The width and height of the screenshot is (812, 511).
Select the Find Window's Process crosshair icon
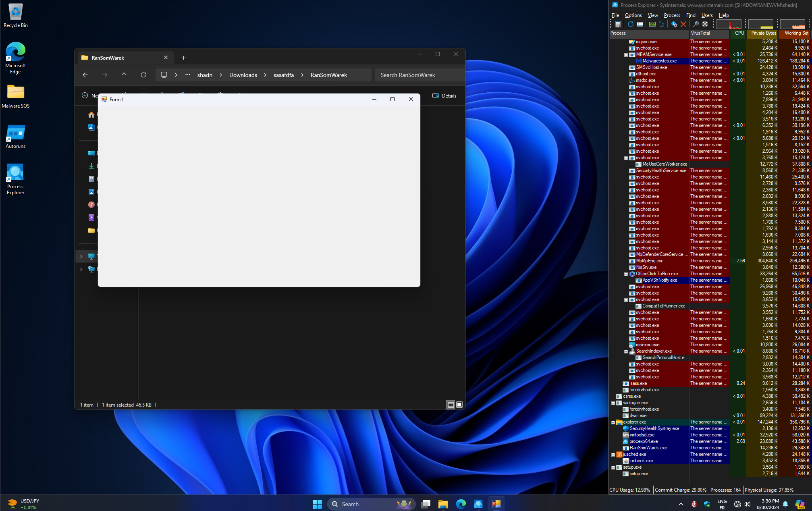(705, 24)
